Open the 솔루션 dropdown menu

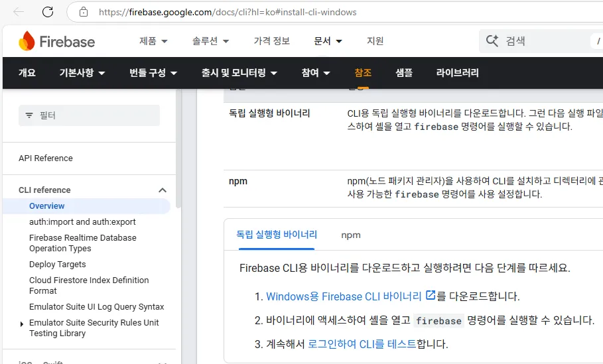[210, 40]
